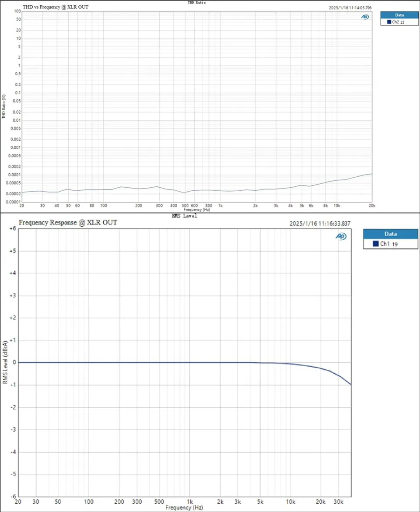Select the timestamp '2025/1/16 11:14:05.796'
420x512 pixels.
pos(350,7)
